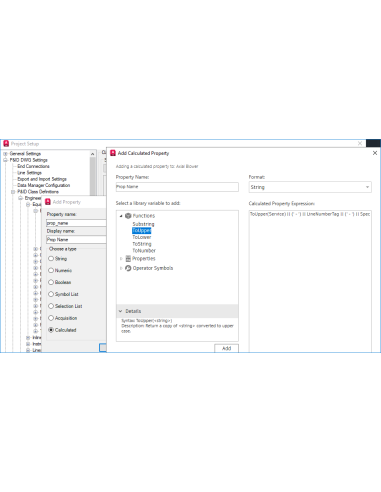This screenshot has height=492, width=381.
Task: Click scroll-up arrow of Project Setup tree
Action: pos(93,154)
